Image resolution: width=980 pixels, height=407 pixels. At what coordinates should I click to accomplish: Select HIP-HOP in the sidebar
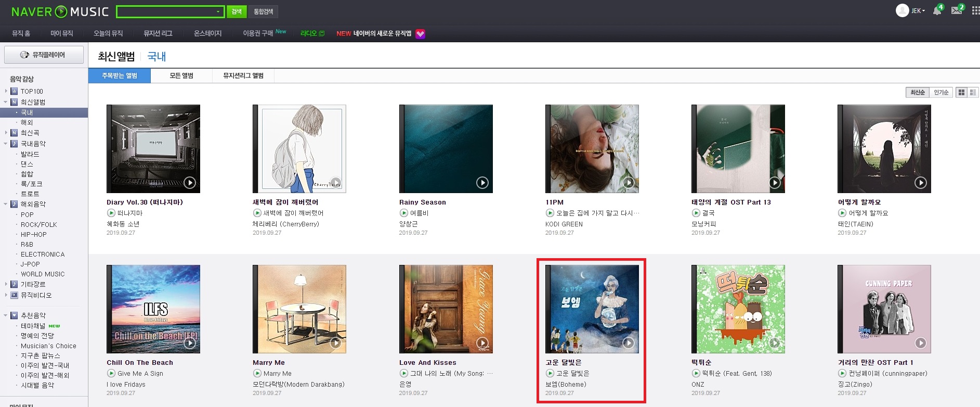(34, 234)
